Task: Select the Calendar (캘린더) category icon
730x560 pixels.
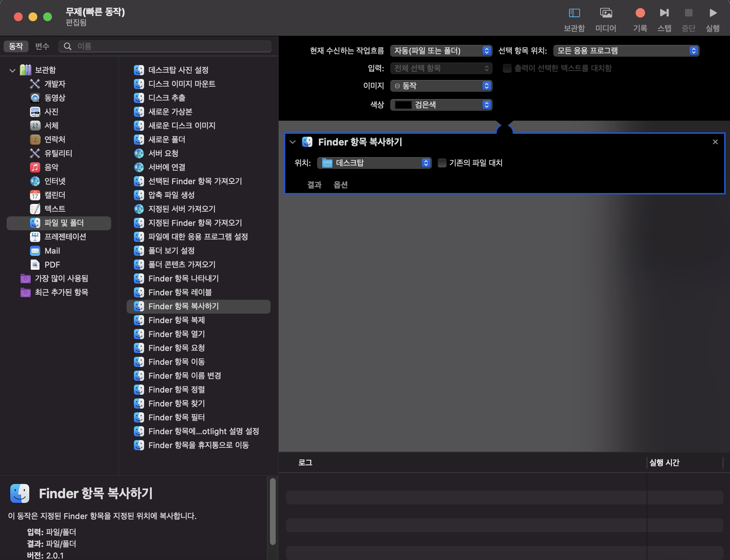Action: (x=35, y=195)
